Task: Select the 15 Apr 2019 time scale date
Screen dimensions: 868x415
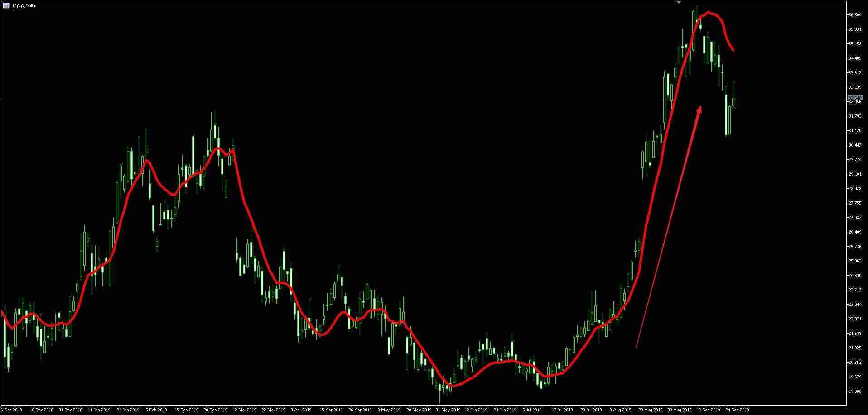Action: [x=331, y=410]
